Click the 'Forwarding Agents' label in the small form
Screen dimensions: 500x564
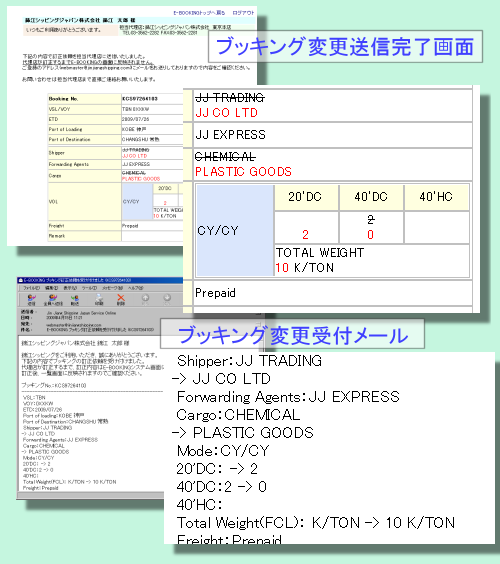tap(69, 164)
